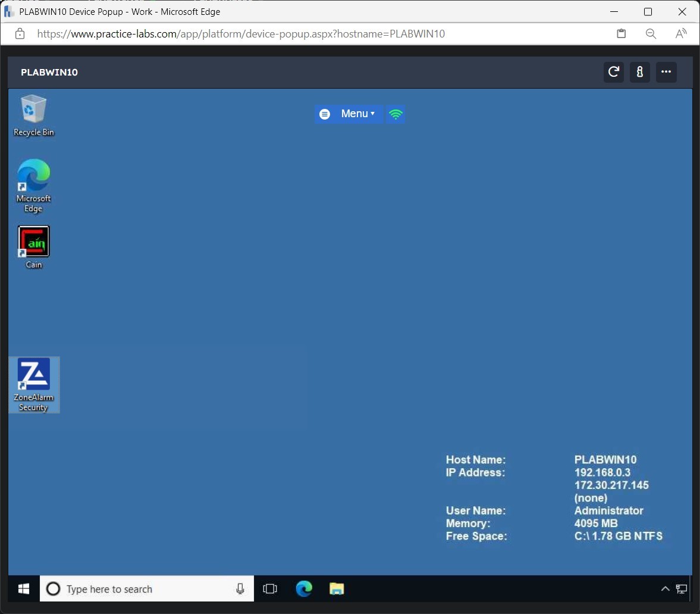Open the network icon in the notification area
The width and height of the screenshot is (700, 614).
tap(682, 588)
